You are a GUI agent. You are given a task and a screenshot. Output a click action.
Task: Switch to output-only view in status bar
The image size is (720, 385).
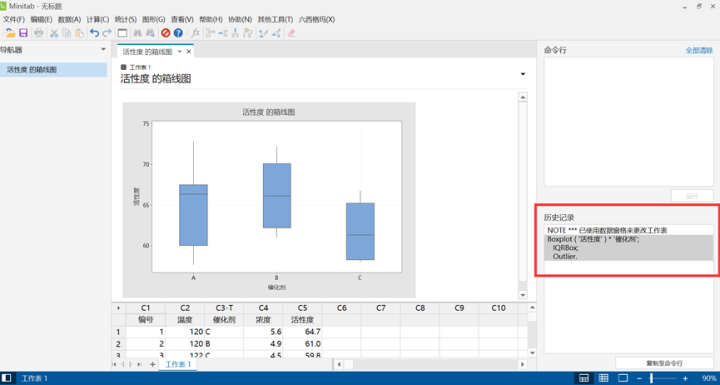(623, 378)
